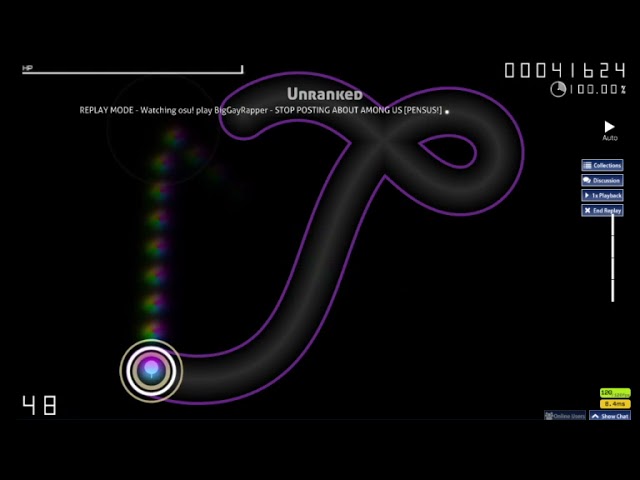The image size is (640, 480).
Task: Open the Online Users panel
Action: (565, 416)
